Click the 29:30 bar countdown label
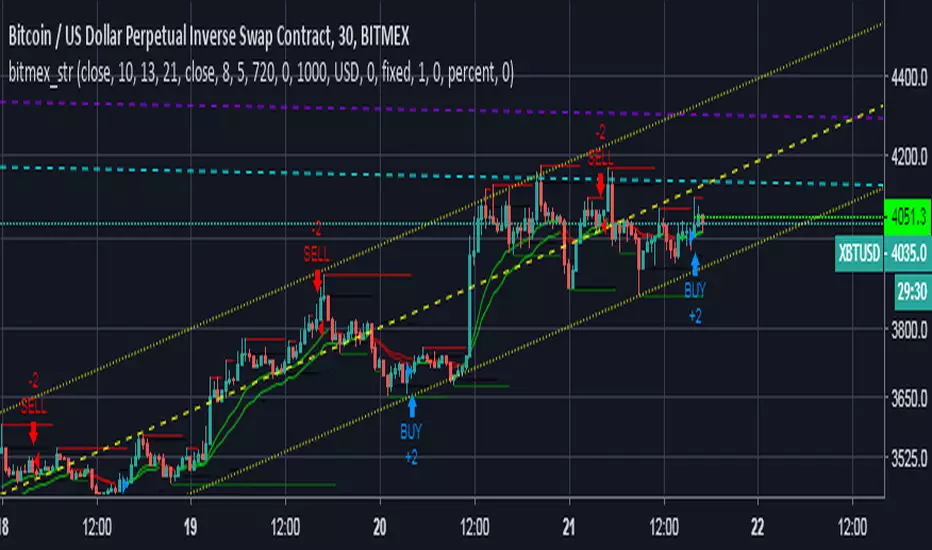The height and width of the screenshot is (550, 932). pos(912,291)
